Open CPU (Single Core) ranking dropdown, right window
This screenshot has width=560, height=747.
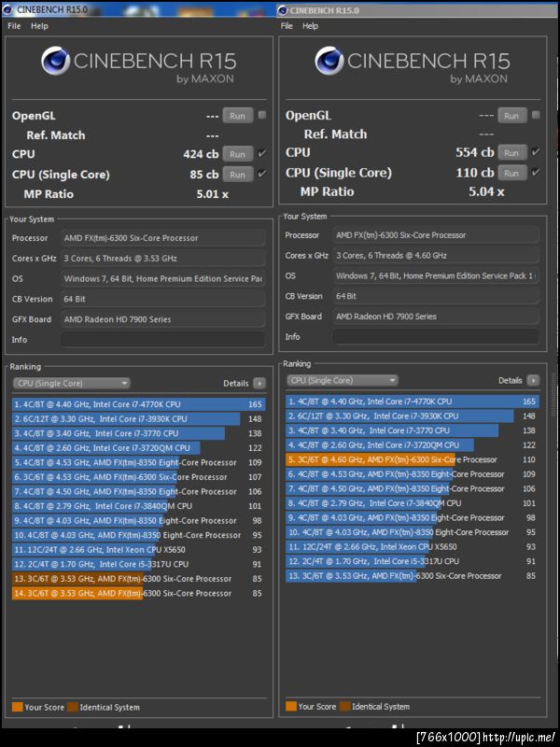point(343,380)
